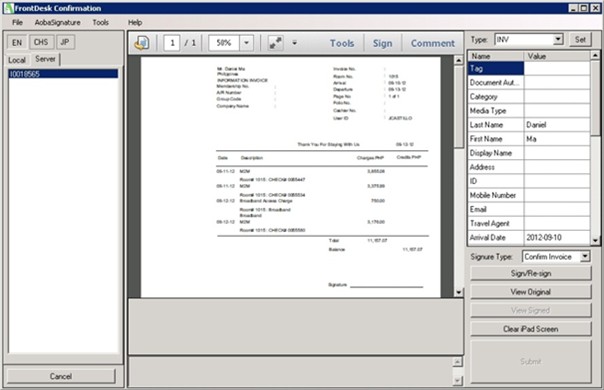Select the Travel Agent property row

[529, 223]
